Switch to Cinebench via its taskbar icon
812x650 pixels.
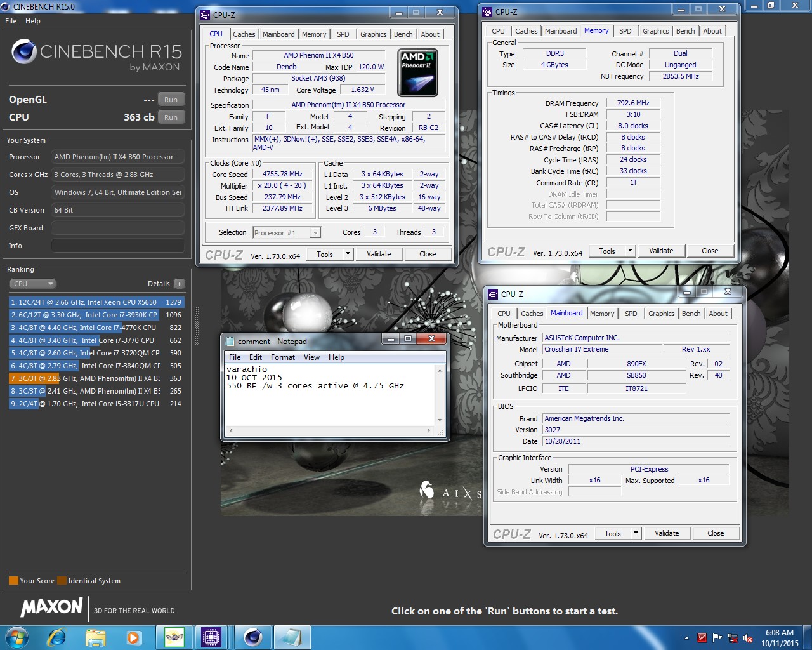point(253,637)
